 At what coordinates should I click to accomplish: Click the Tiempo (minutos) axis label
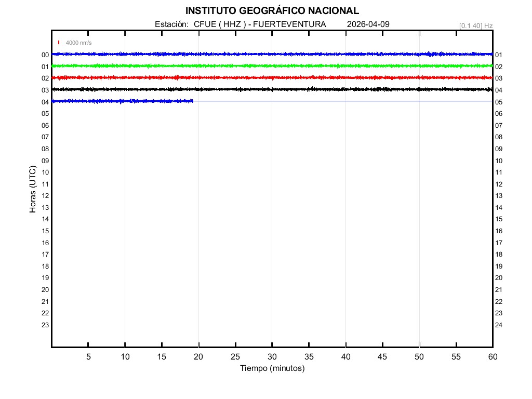click(x=272, y=368)
